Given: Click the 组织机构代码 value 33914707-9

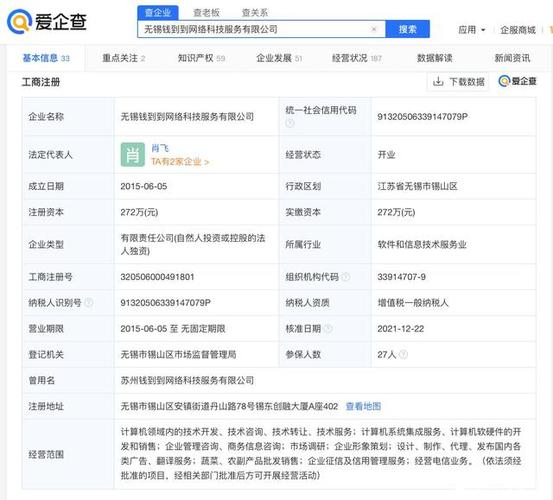Looking at the screenshot, I should tap(401, 277).
